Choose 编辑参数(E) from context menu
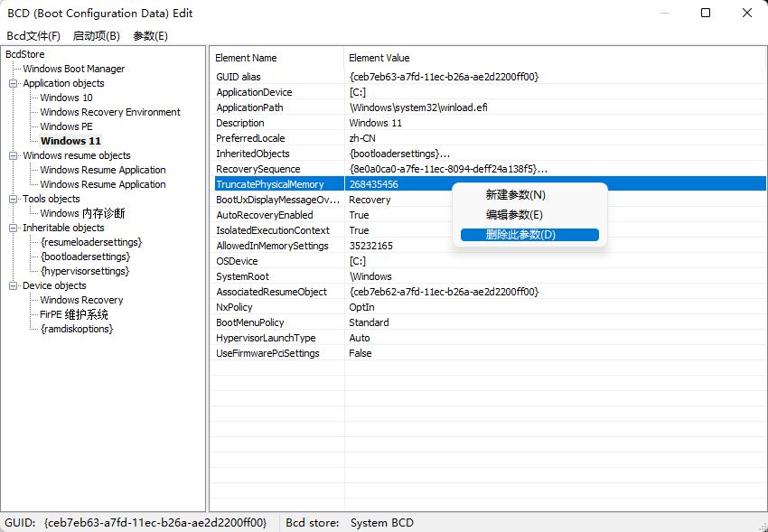Image resolution: width=768 pixels, height=532 pixels. tap(514, 215)
